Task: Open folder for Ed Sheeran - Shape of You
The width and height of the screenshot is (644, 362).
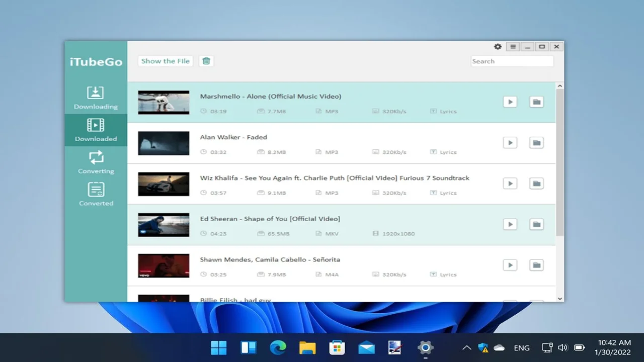Action: click(x=537, y=224)
